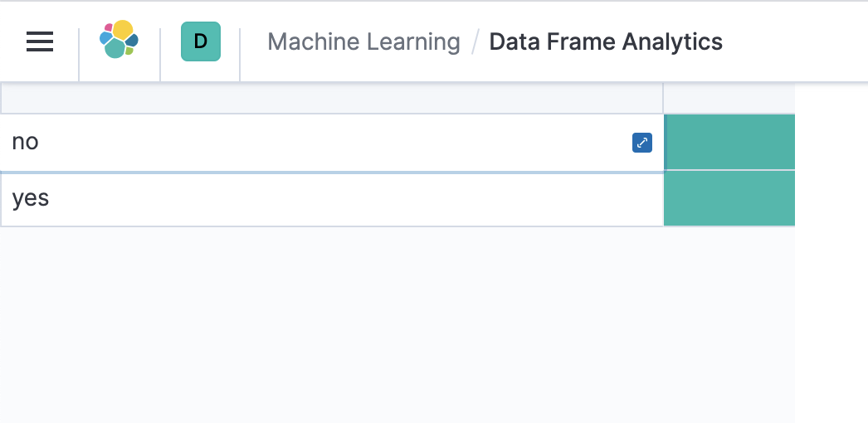Click the slash separator between breadcrumbs
The width and height of the screenshot is (868, 423).
point(475,41)
